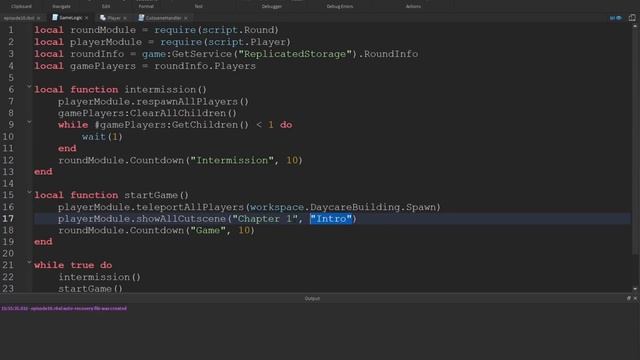Close the episode place tab
This screenshot has width=640, height=360.
coord(39,18)
